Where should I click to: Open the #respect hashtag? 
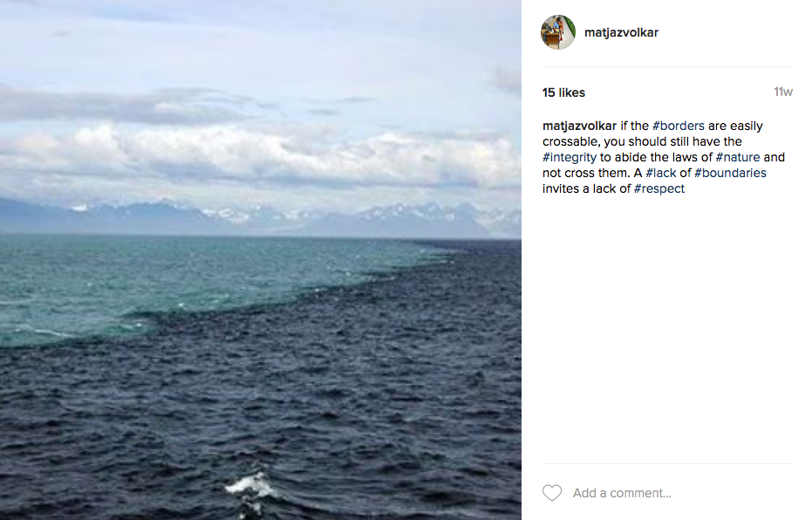[x=659, y=189]
